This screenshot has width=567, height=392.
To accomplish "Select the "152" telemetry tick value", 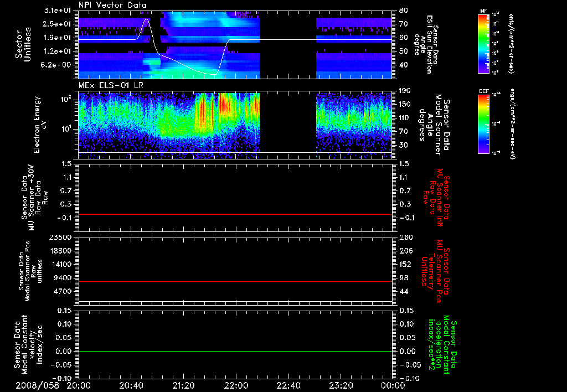I will pyautogui.click(x=406, y=264).
